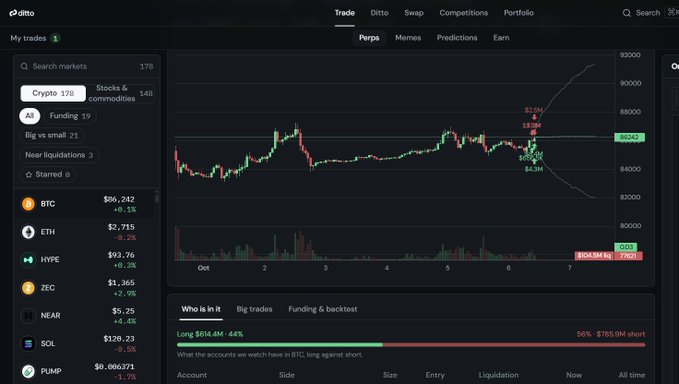Image resolution: width=679 pixels, height=384 pixels.
Task: Select the Crypto 178 category
Action: tap(53, 93)
